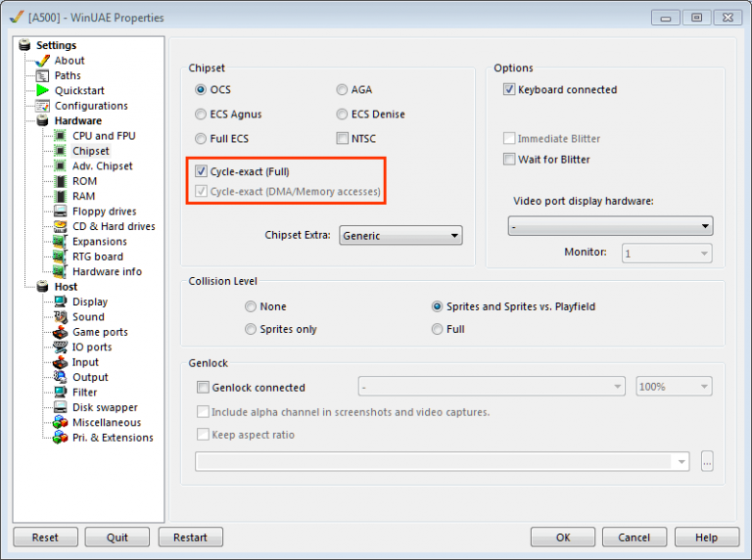Click the CD & Hard drives icon
The width and height of the screenshot is (752, 560).
tap(61, 226)
